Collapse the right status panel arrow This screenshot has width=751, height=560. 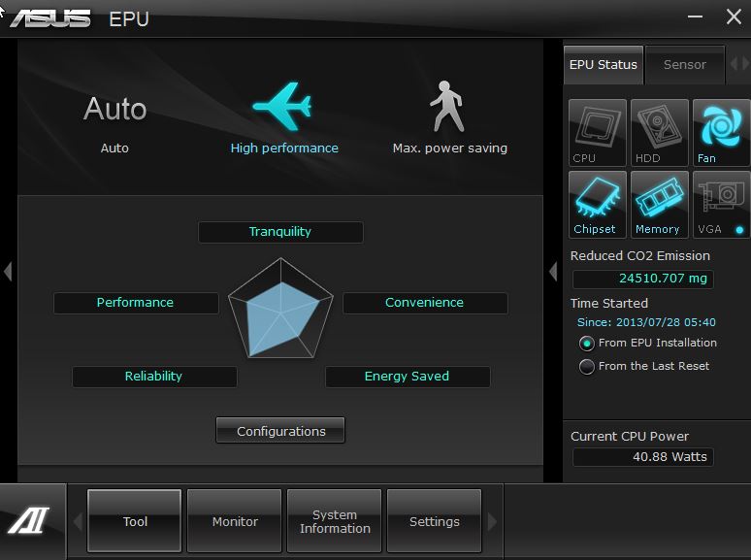[x=553, y=271]
